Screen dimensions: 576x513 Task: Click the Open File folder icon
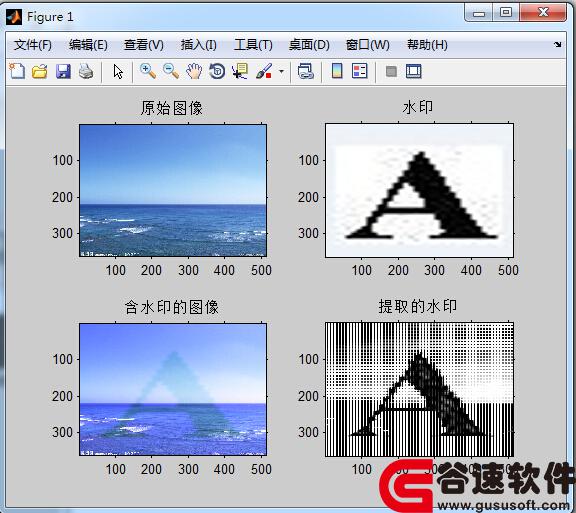pyautogui.click(x=40, y=71)
